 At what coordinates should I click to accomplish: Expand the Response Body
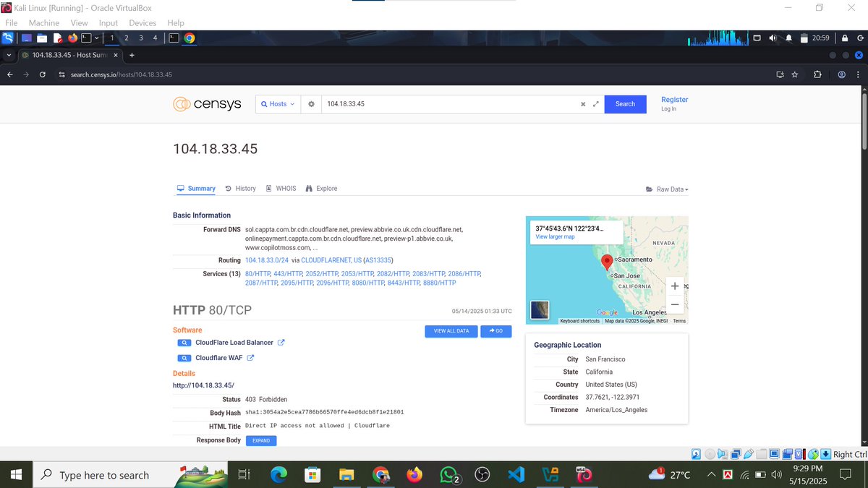coord(261,440)
